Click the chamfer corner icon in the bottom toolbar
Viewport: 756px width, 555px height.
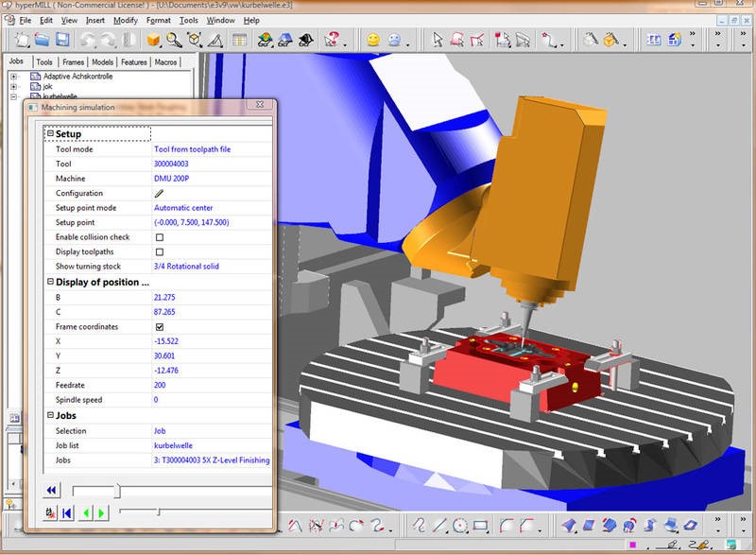coord(527,525)
